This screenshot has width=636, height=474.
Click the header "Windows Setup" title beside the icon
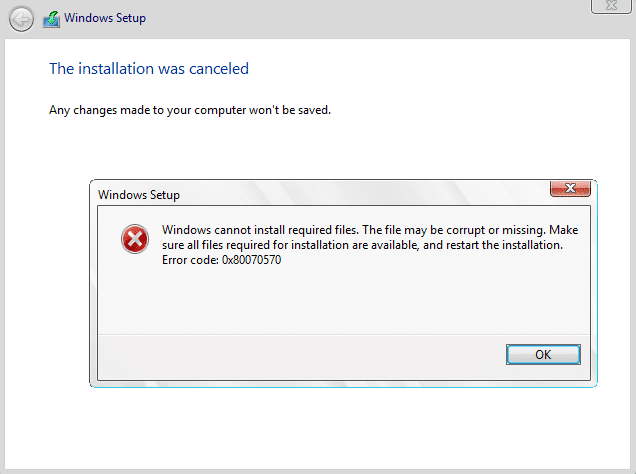(105, 18)
